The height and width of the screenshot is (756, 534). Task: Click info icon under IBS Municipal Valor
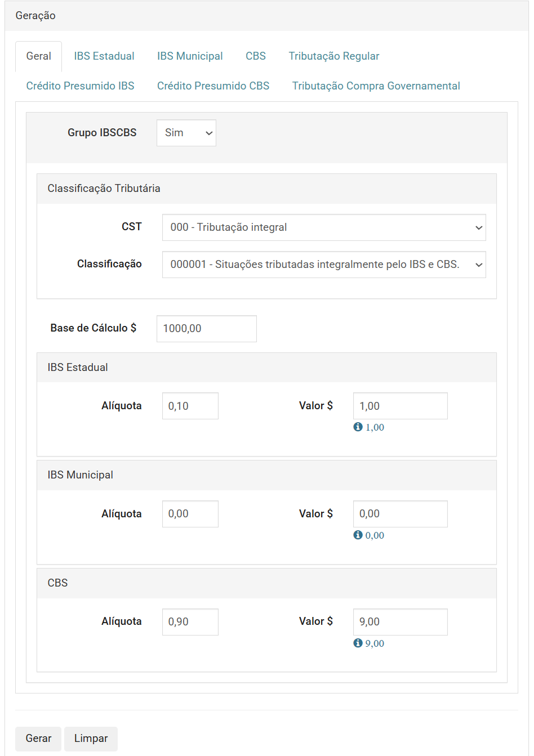point(358,535)
